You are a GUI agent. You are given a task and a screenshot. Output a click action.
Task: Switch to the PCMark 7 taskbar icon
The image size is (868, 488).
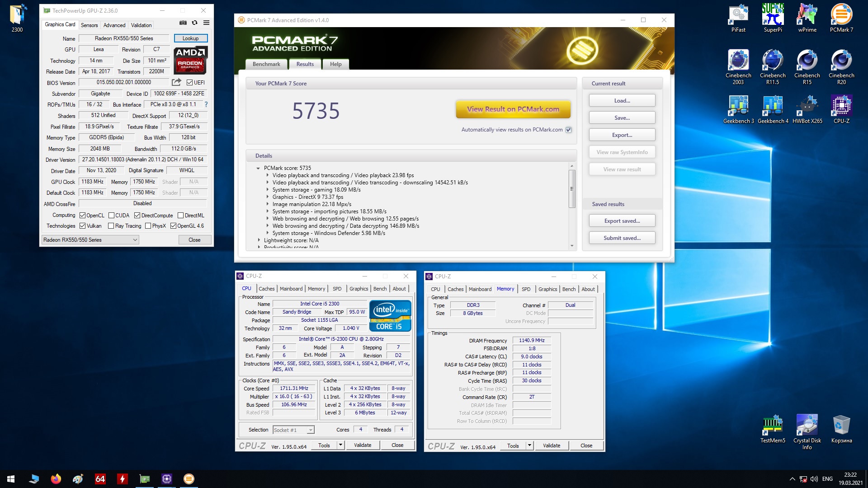[189, 479]
